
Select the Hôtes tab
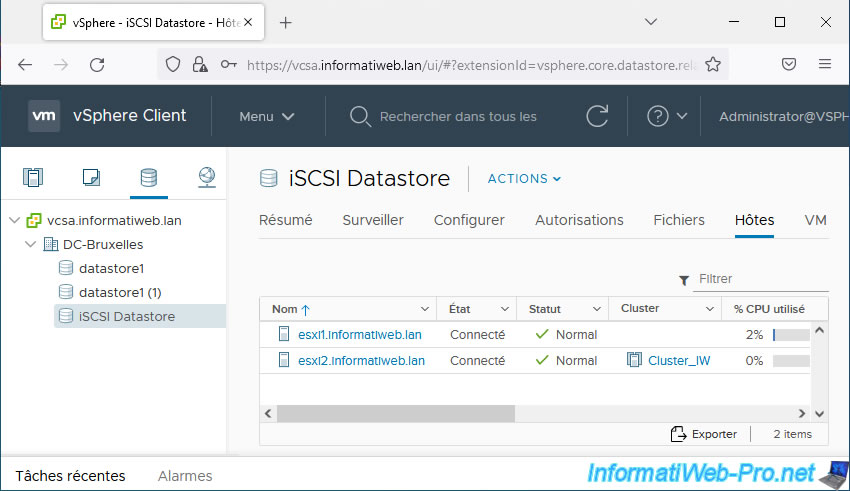[x=754, y=220]
